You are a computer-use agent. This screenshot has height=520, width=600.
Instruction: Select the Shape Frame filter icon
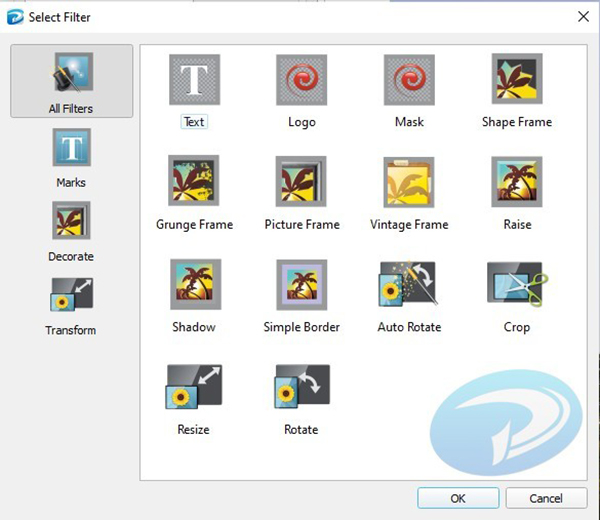[517, 78]
